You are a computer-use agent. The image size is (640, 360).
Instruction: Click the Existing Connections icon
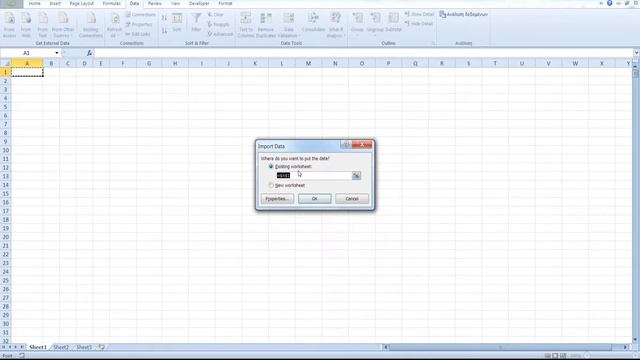pos(91,25)
